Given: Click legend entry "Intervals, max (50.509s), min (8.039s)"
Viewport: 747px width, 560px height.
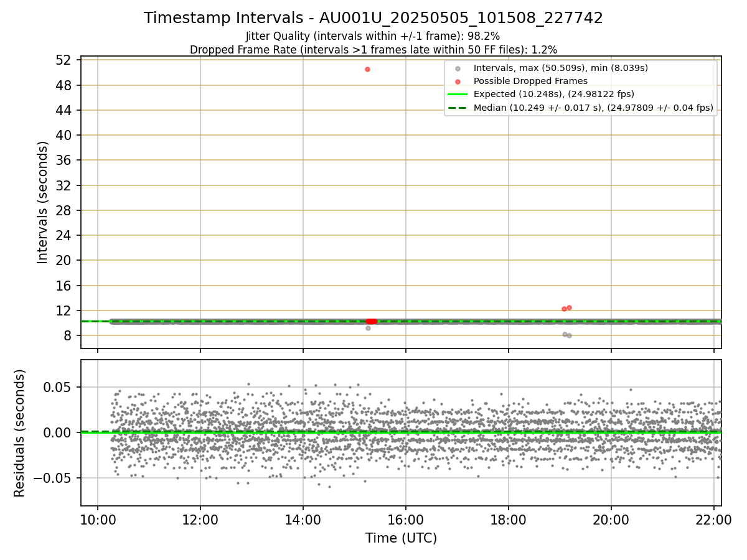Looking at the screenshot, I should point(561,68).
